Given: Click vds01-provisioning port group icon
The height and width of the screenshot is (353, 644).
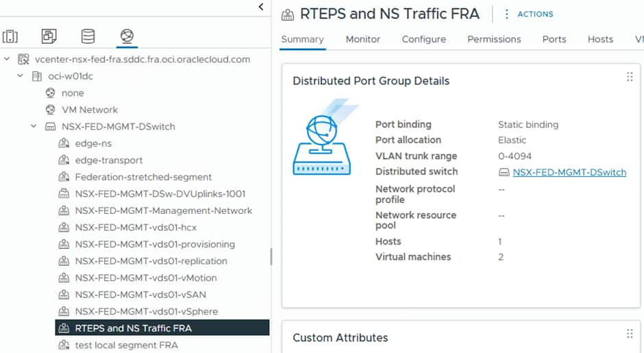Looking at the screenshot, I should point(64,244).
